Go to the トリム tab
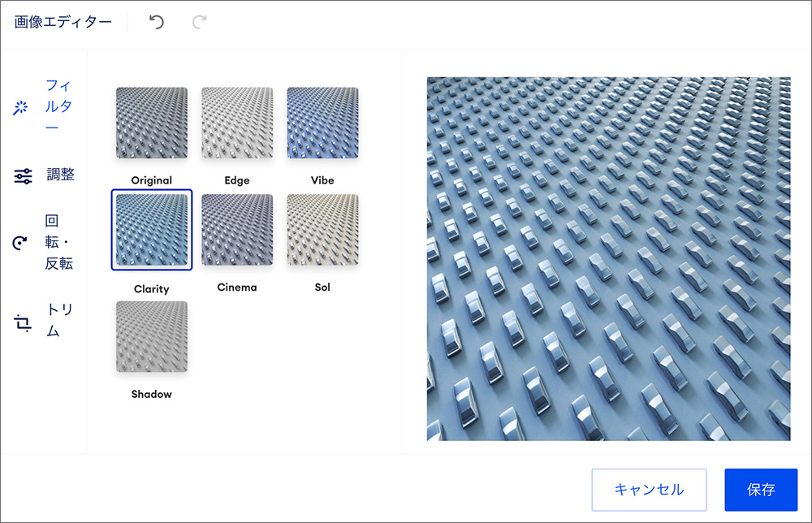Image resolution: width=812 pixels, height=523 pixels. [44, 321]
